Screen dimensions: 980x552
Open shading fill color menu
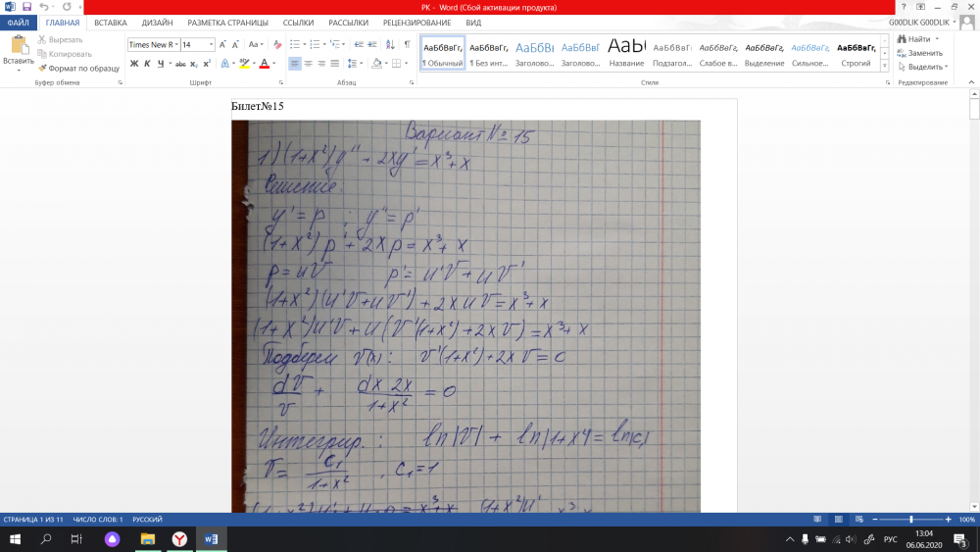pyautogui.click(x=377, y=63)
